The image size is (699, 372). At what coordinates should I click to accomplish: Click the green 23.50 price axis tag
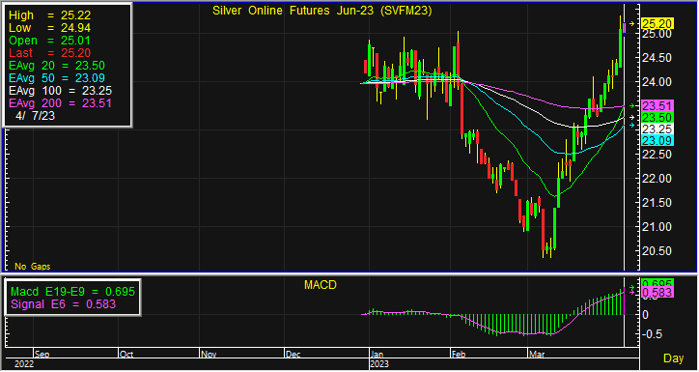click(657, 117)
